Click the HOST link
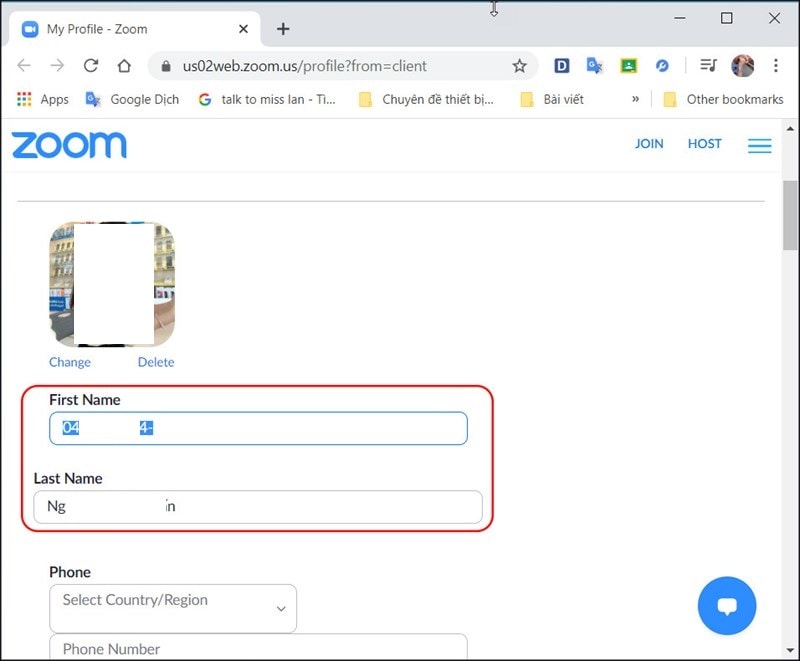 (x=704, y=144)
